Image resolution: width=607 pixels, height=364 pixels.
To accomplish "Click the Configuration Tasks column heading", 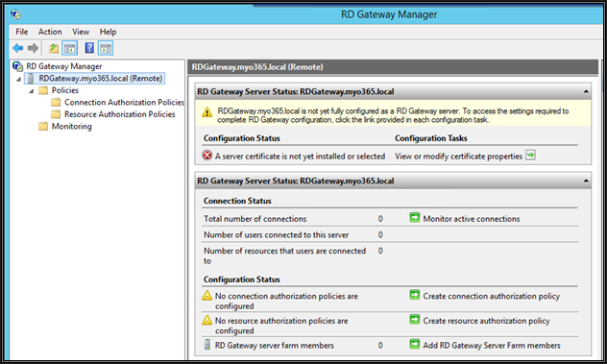I will coord(431,138).
